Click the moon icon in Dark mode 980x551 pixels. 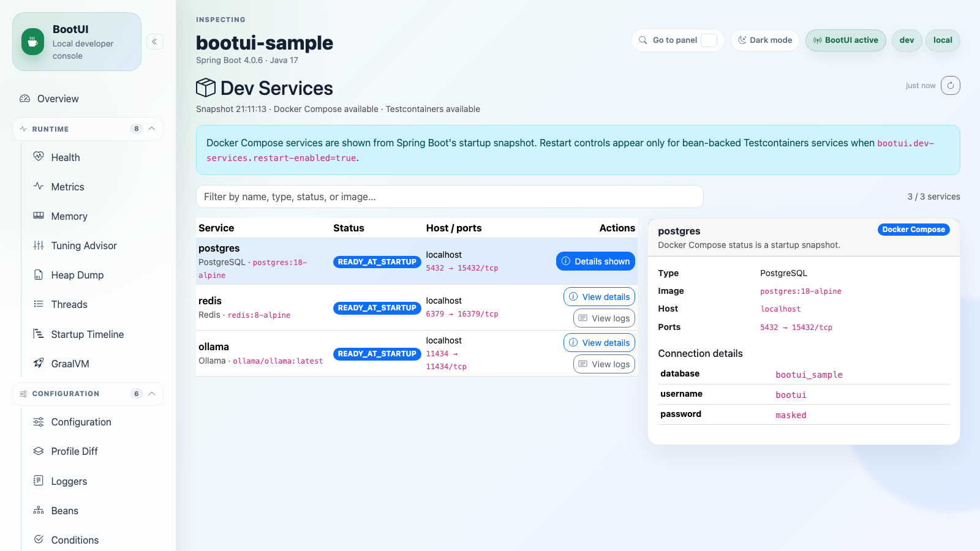[x=742, y=40]
